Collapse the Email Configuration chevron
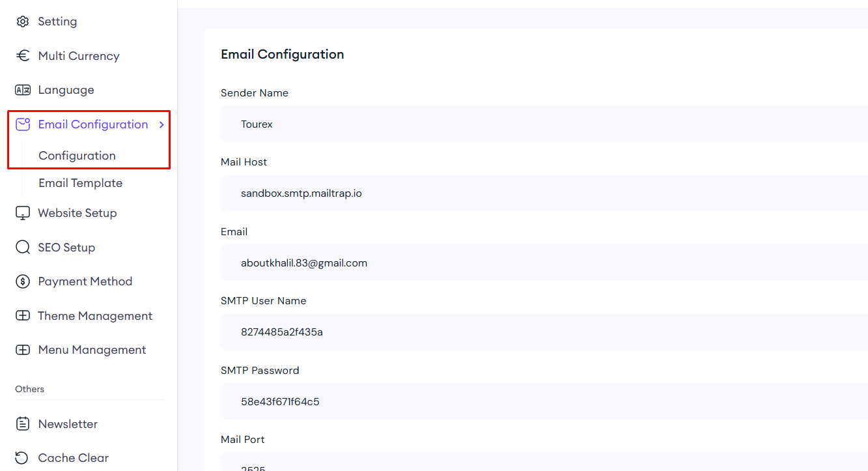The height and width of the screenshot is (471, 868). tap(161, 124)
